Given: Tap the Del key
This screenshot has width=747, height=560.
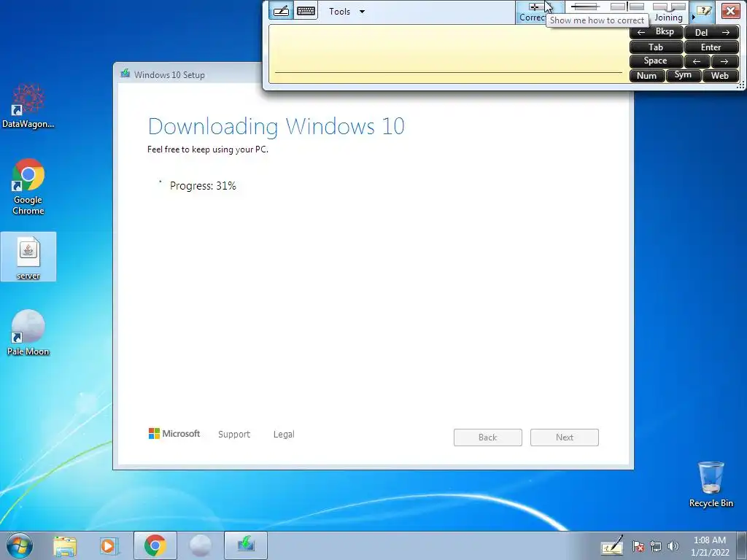Looking at the screenshot, I should (712, 32).
